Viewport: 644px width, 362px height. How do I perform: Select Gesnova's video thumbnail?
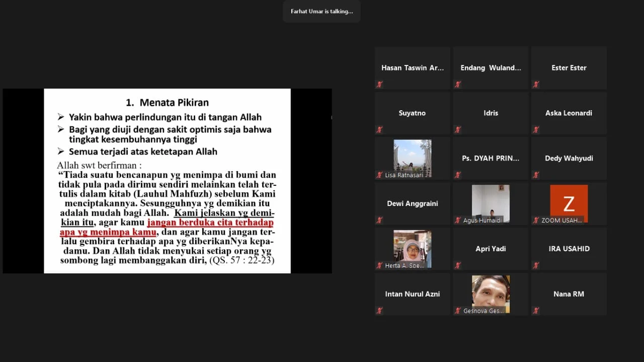tap(491, 294)
